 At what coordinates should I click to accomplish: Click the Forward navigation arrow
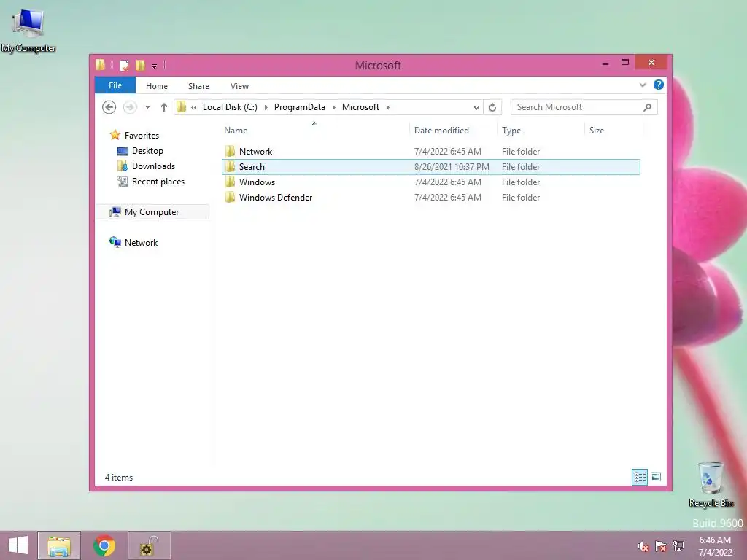pyautogui.click(x=130, y=107)
